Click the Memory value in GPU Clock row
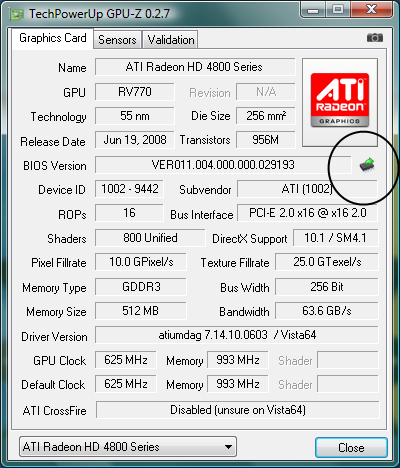This screenshot has height=468, width=400. 238,360
